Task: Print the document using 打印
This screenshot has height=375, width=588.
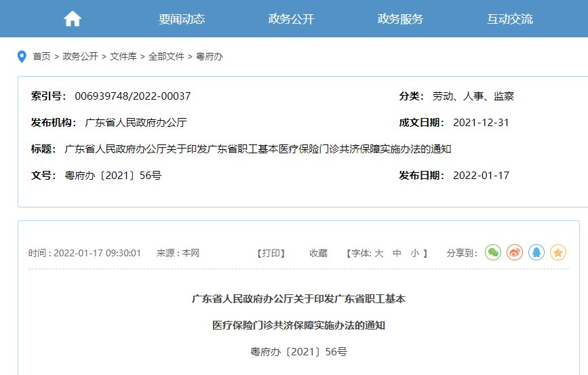Action: coord(271,253)
